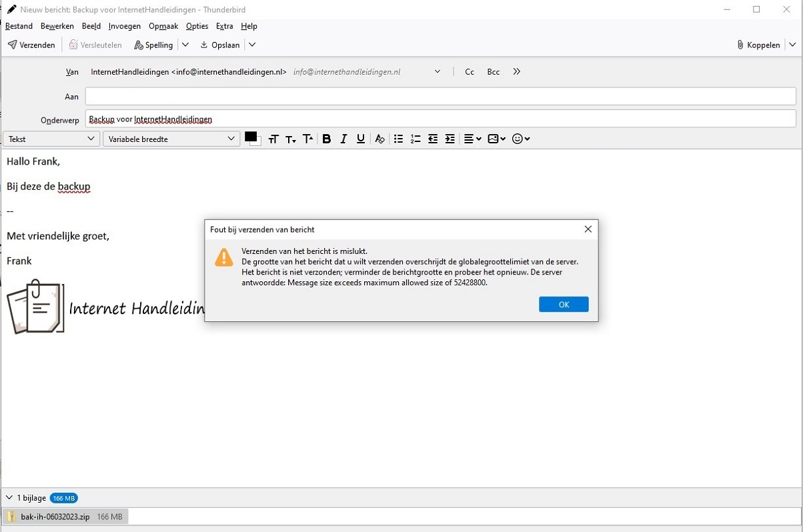Viewport: 803px width, 532px height.
Task: Open the Invoegen menu
Action: tap(125, 26)
